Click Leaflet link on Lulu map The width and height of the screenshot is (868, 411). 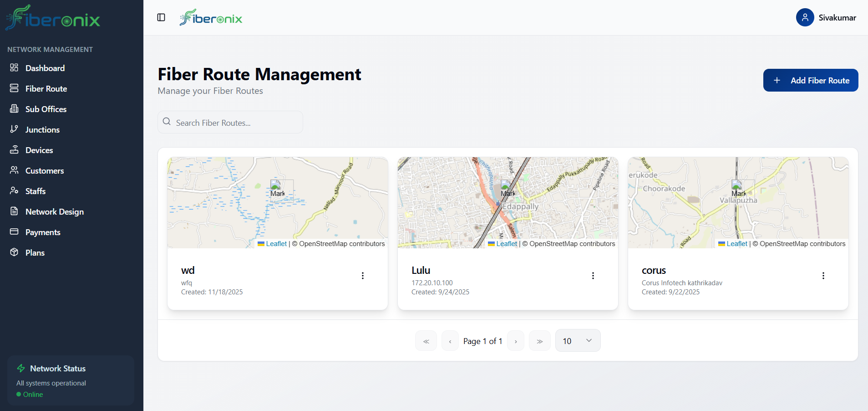coord(507,244)
